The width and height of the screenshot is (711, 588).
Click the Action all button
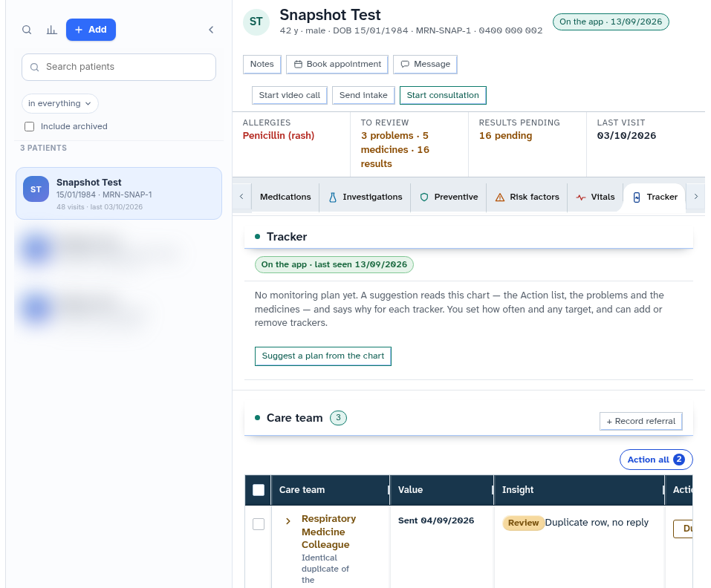(656, 460)
